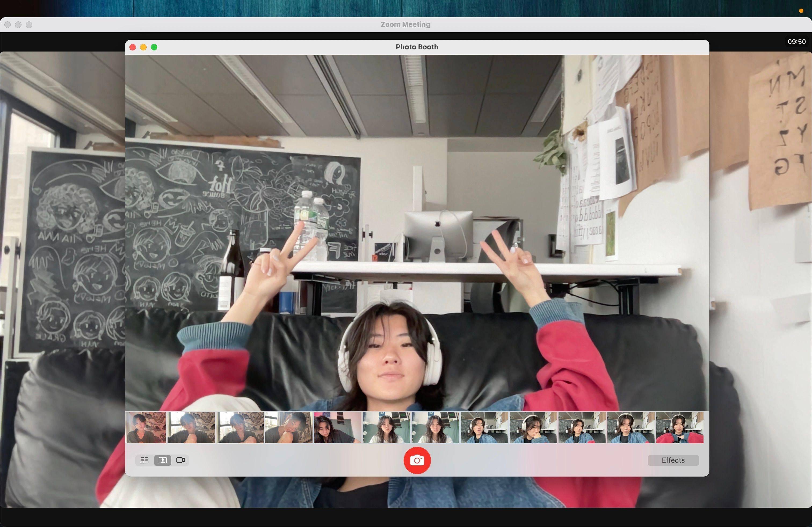Select single still photo mode
The height and width of the screenshot is (527, 812).
163,460
